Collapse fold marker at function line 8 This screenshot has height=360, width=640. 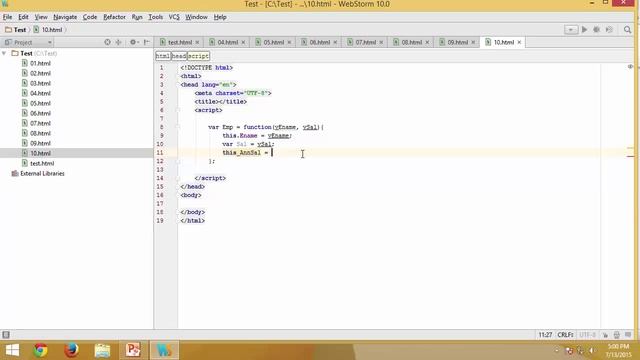(x=178, y=127)
